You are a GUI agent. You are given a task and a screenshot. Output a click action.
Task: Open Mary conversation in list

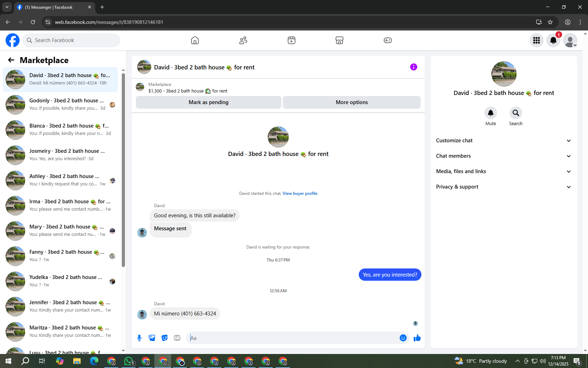pyautogui.click(x=60, y=231)
